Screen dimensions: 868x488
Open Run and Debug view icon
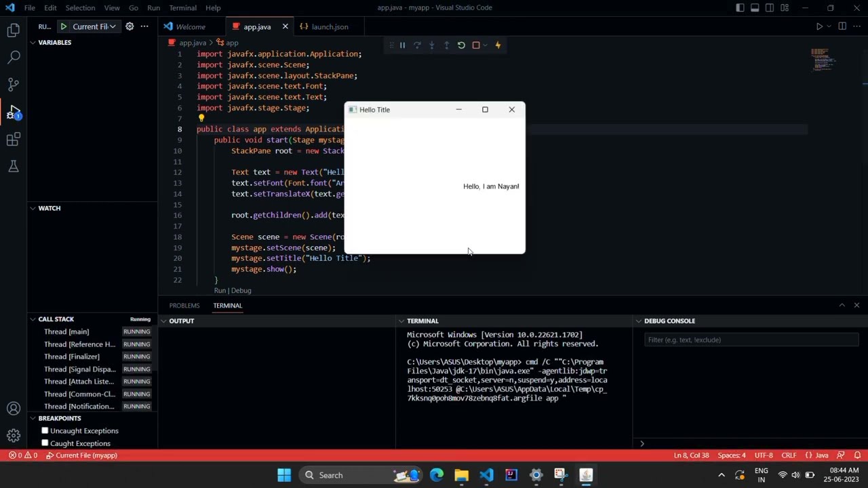(x=14, y=112)
